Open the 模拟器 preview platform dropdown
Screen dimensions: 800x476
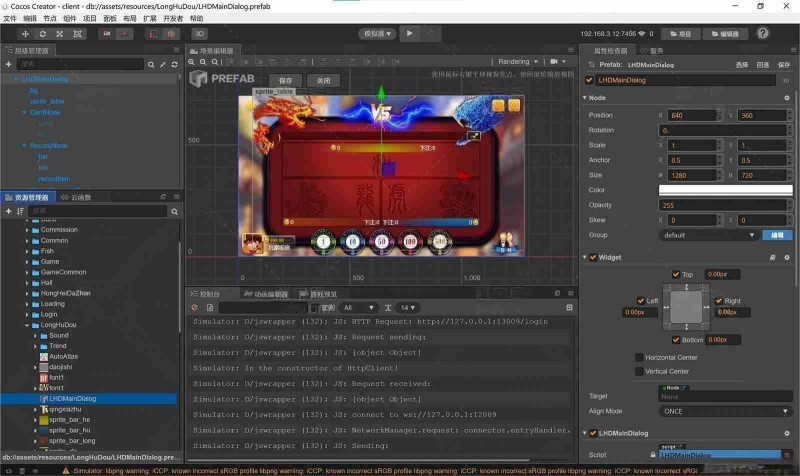point(377,34)
